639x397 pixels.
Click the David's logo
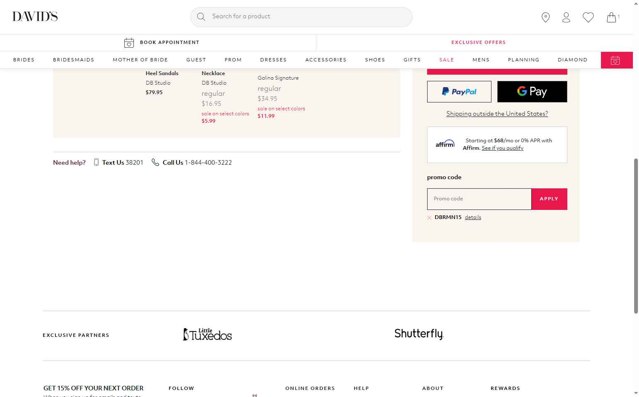(x=35, y=16)
